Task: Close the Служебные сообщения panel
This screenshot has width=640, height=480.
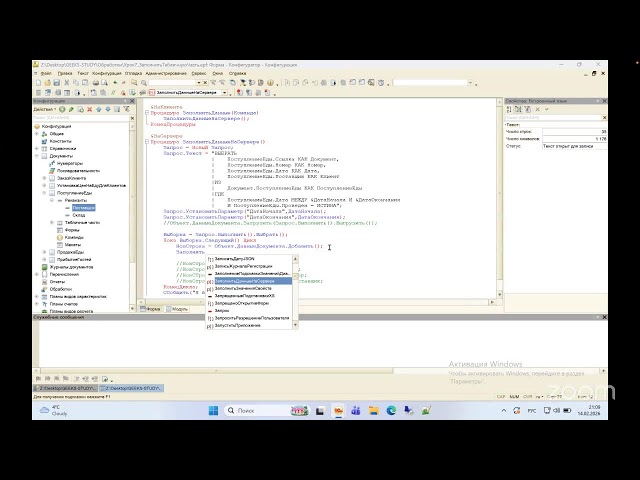Action: (604, 317)
